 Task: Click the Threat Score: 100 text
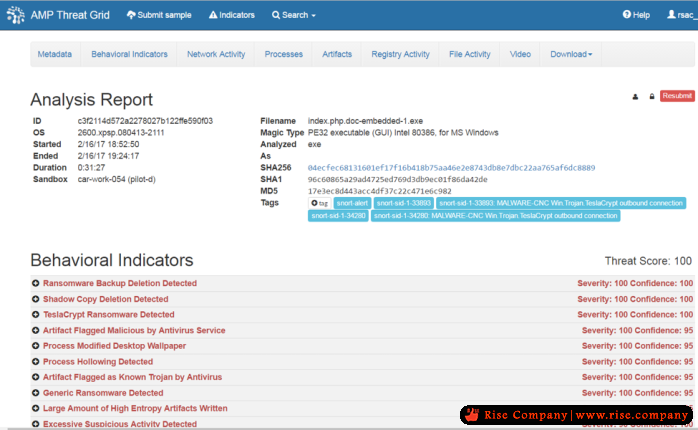(x=648, y=261)
